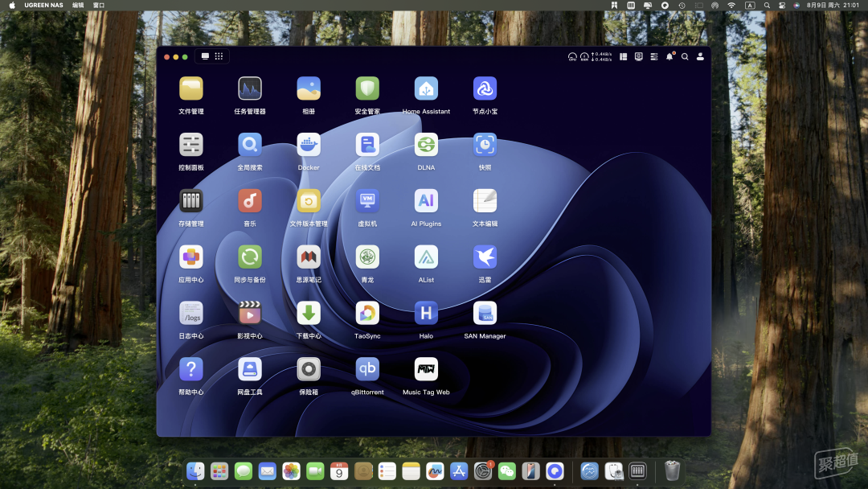Open the 编辑 edit menu
Screen dimensions: 868x489
[78, 5]
